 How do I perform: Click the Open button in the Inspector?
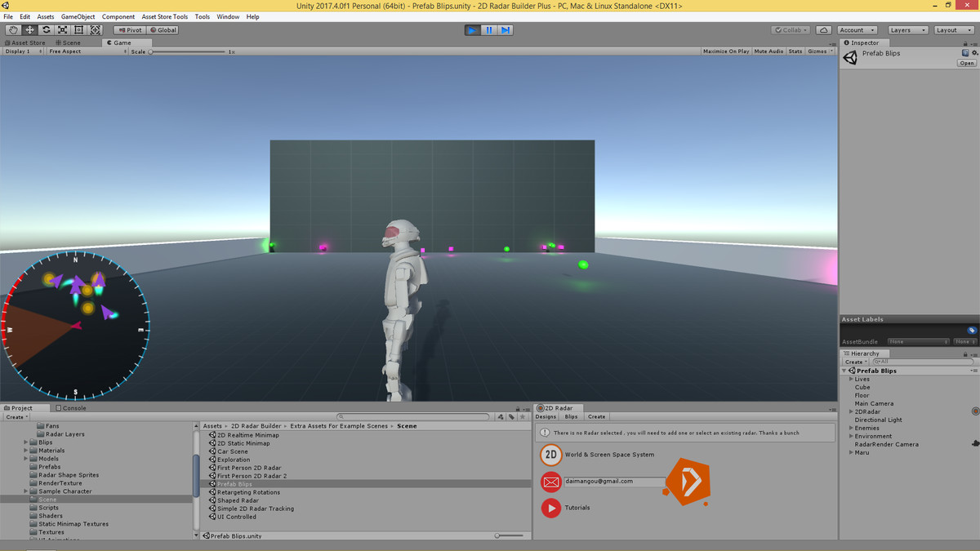(966, 63)
